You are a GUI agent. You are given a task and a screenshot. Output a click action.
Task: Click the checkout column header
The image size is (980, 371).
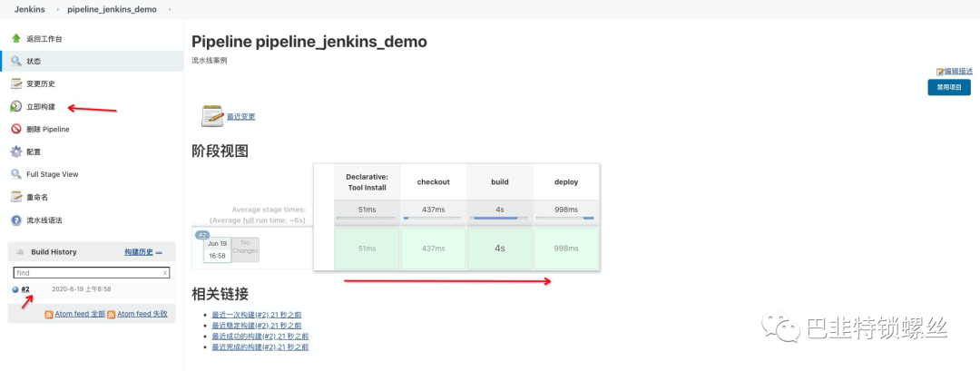point(433,181)
